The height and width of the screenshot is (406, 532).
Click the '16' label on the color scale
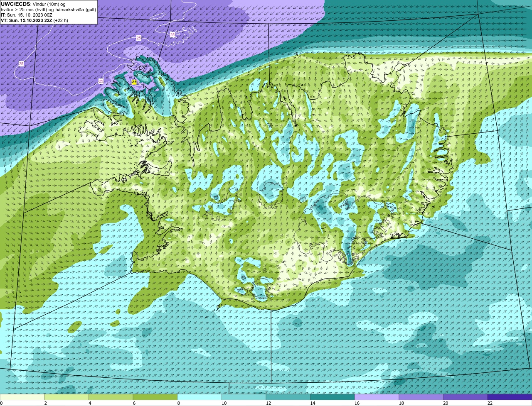click(357, 403)
